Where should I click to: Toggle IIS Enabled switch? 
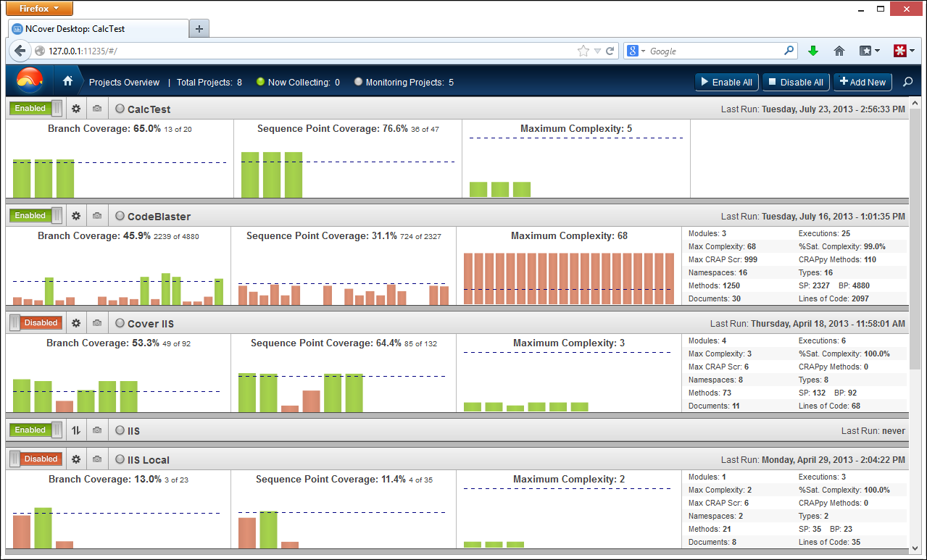click(x=36, y=430)
